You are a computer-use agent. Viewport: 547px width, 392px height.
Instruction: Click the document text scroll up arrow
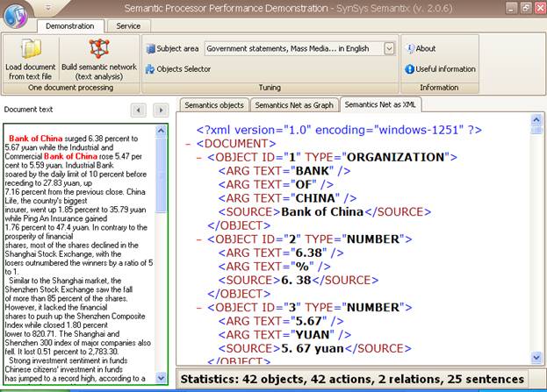click(161, 131)
